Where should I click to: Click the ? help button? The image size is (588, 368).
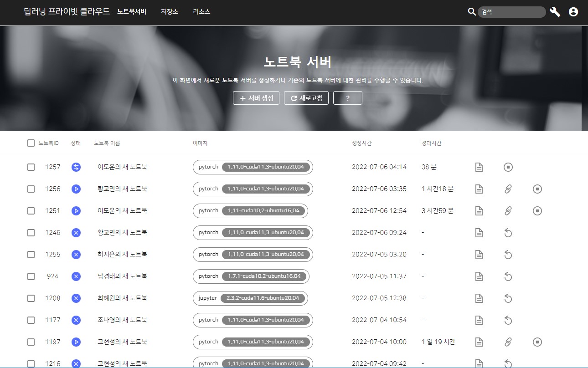point(348,98)
